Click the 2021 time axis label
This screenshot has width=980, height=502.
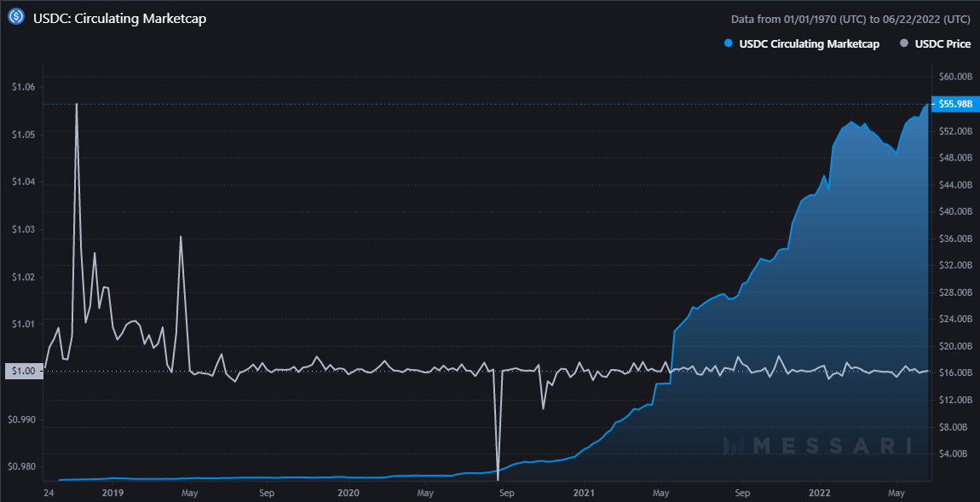tap(584, 492)
